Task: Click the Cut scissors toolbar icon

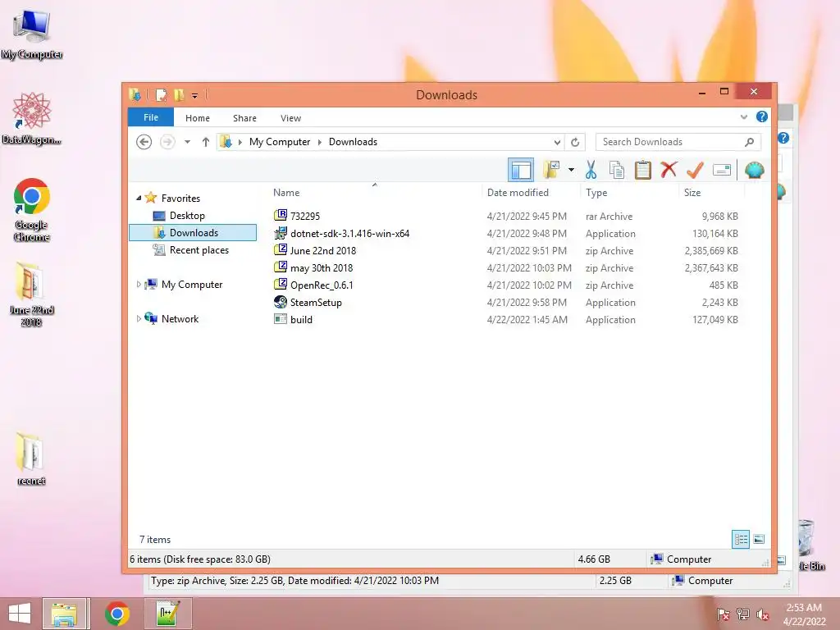Action: coord(591,171)
